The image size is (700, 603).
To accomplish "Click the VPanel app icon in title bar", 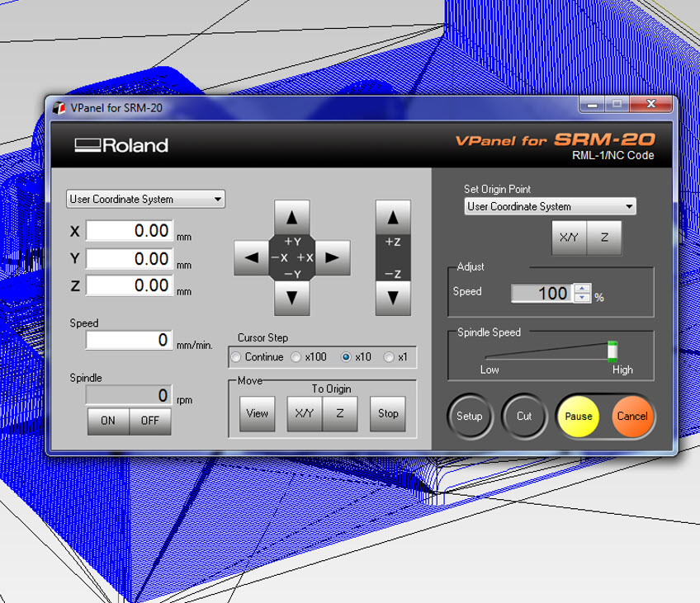I will pyautogui.click(x=59, y=108).
